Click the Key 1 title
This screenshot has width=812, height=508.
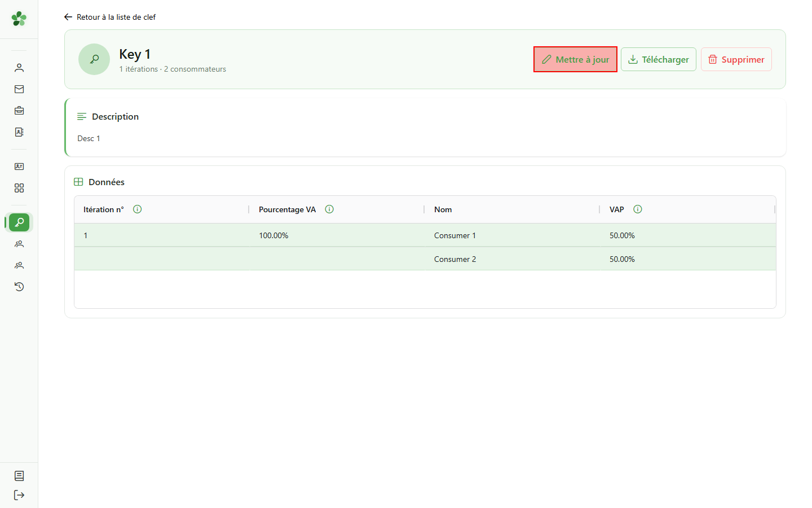point(135,54)
